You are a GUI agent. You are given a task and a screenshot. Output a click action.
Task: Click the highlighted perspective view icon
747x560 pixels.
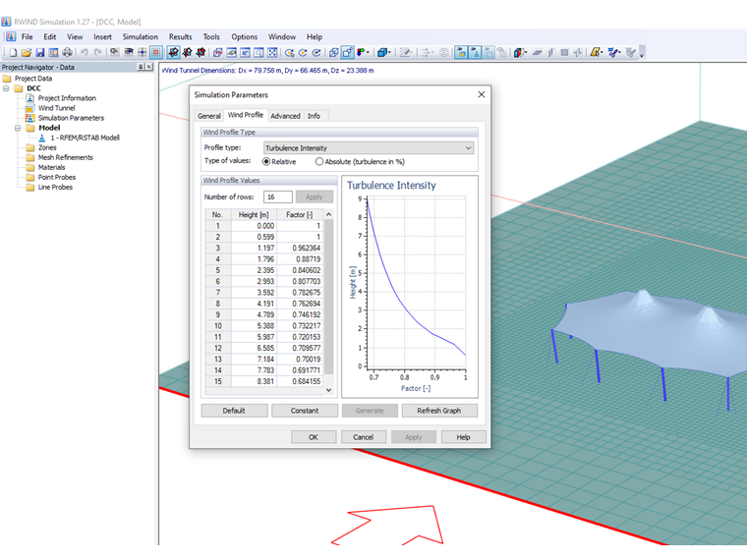pos(347,52)
